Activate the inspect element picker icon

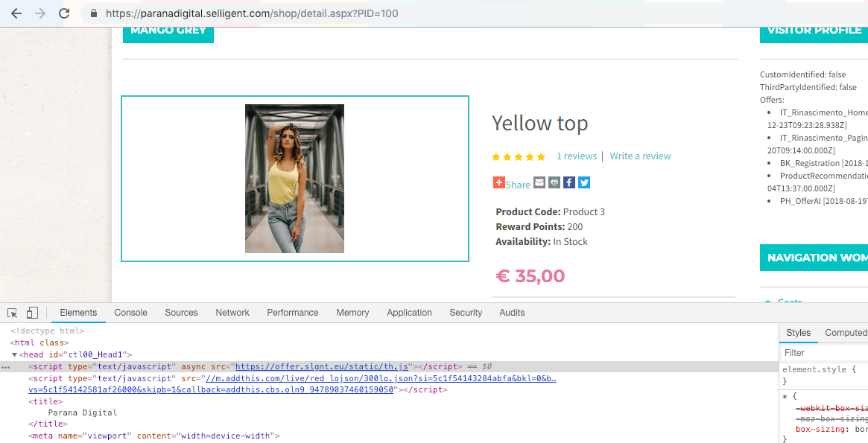(x=12, y=313)
